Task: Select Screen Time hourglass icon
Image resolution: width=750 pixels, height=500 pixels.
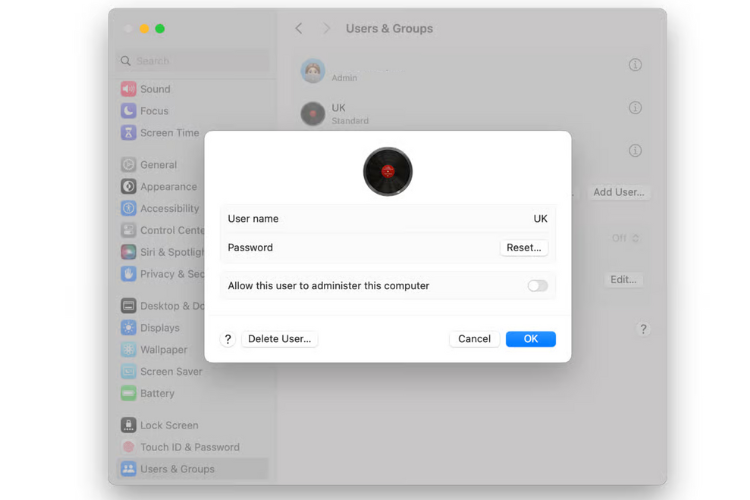Action: click(128, 133)
